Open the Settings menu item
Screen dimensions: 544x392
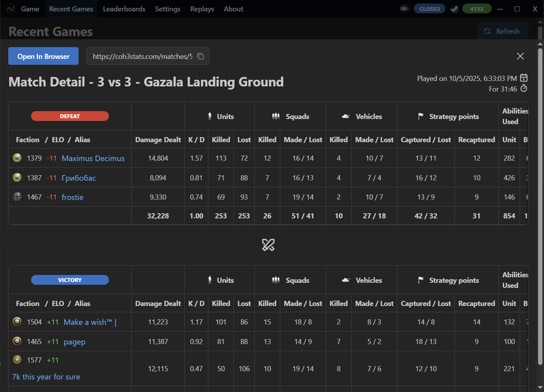point(167,9)
